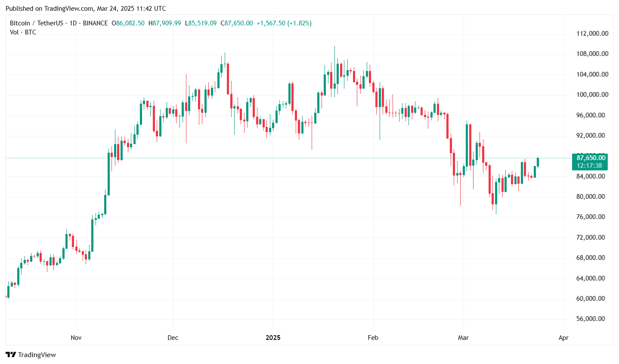Select the Apr label on time axis
Viewport: 619px width, 364px height.
(563, 338)
